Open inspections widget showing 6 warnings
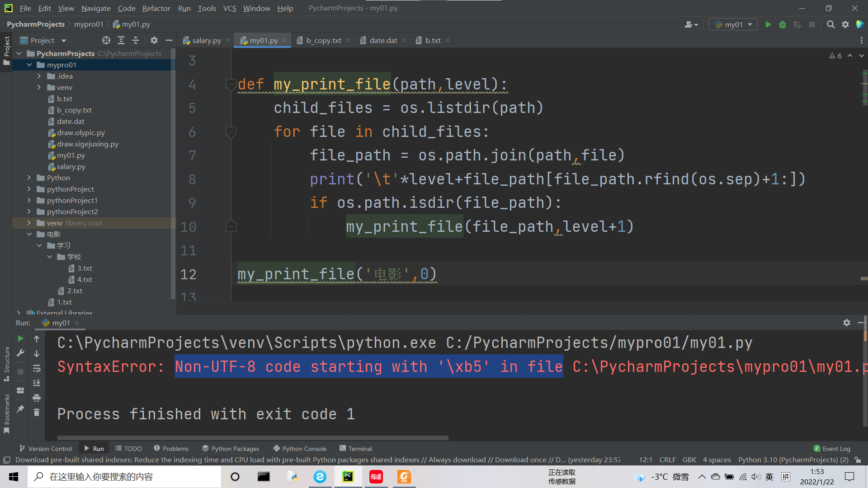 (835, 56)
